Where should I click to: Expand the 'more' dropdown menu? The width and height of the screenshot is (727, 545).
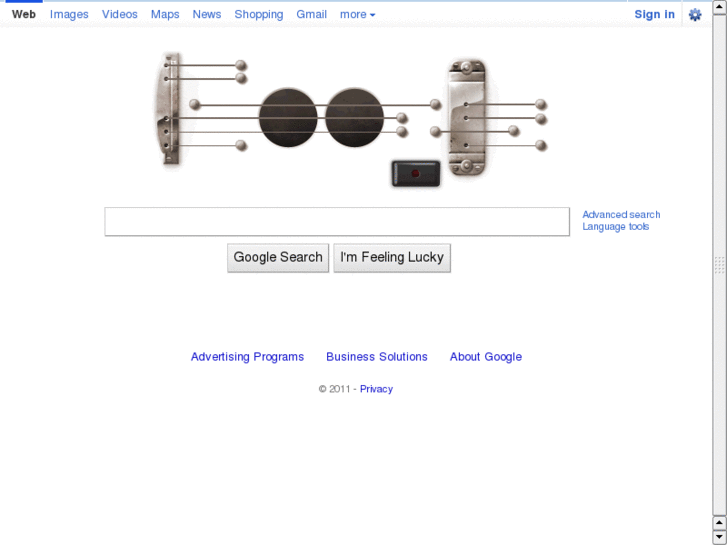(357, 15)
